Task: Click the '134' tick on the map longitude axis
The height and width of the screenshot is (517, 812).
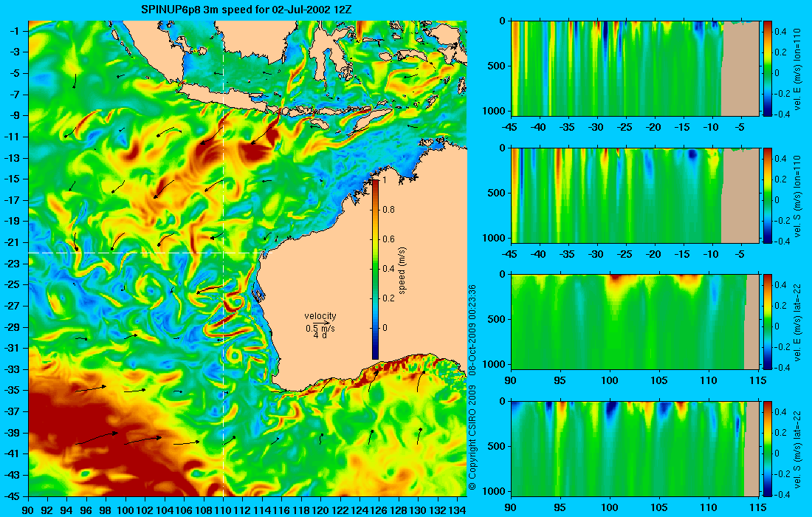Action: [457, 510]
